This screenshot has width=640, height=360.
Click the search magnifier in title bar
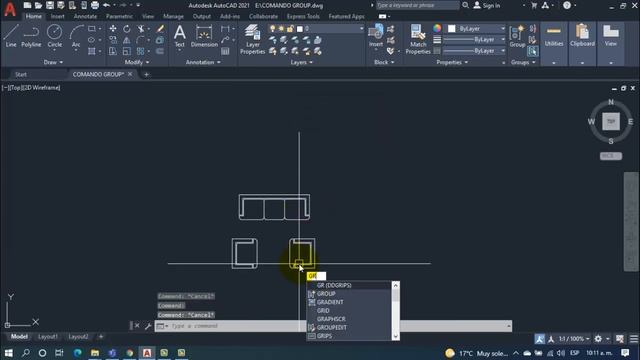click(465, 5)
